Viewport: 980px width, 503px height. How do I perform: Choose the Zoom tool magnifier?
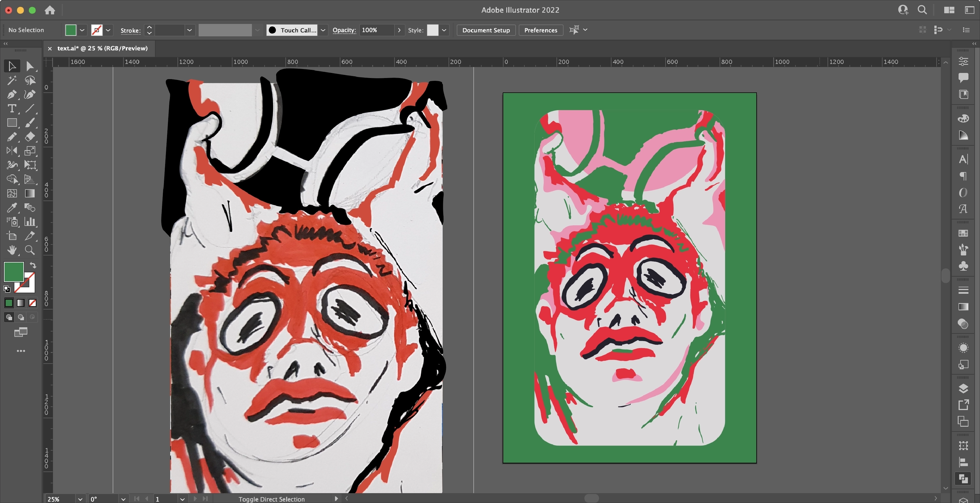tap(30, 250)
